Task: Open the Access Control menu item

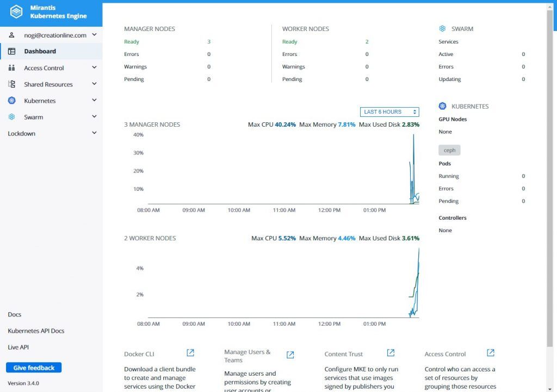Action: coord(52,67)
